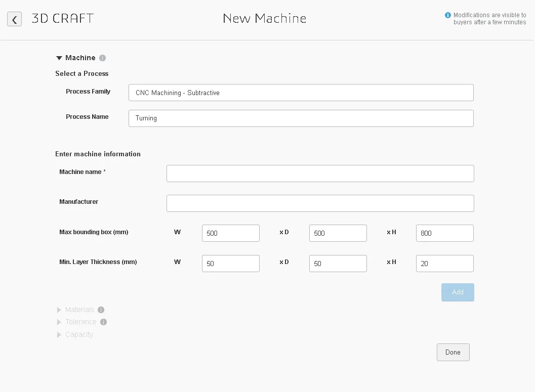Select the bounding box width field showing 500
The width and height of the screenshot is (535, 392).
(x=230, y=233)
